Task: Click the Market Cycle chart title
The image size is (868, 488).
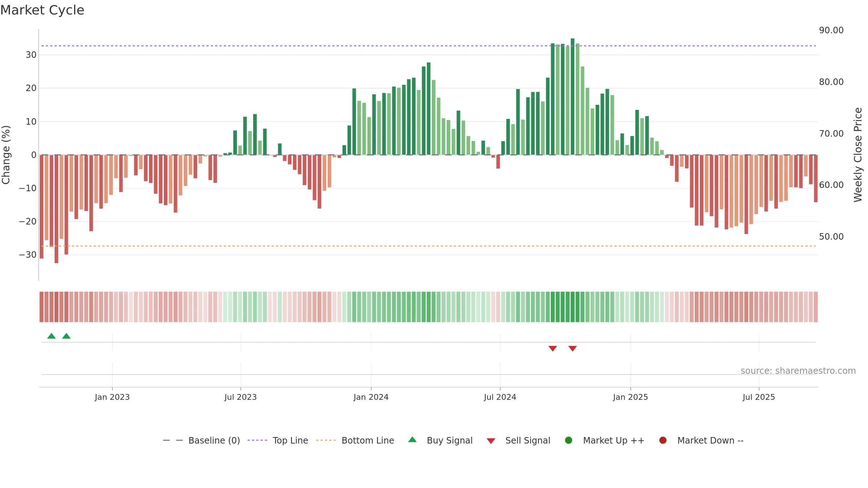Action: (x=42, y=10)
